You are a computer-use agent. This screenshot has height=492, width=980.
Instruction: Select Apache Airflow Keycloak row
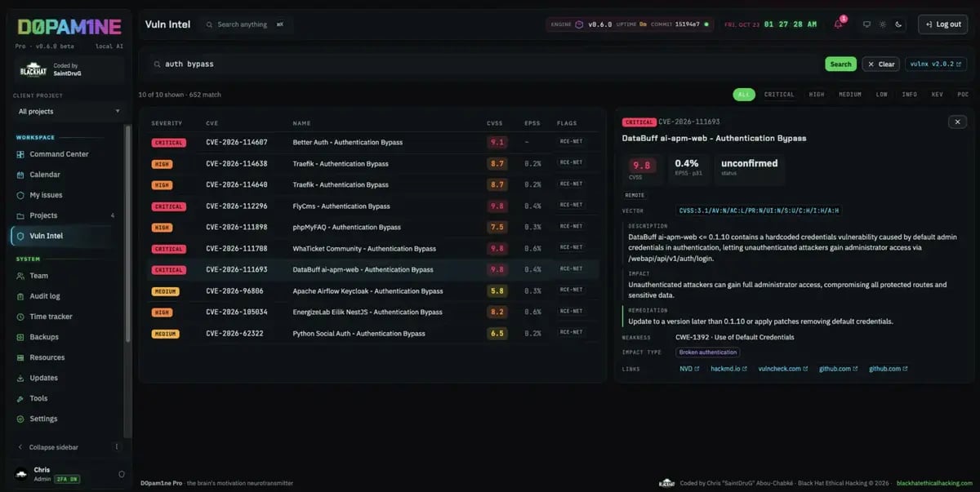(372, 290)
